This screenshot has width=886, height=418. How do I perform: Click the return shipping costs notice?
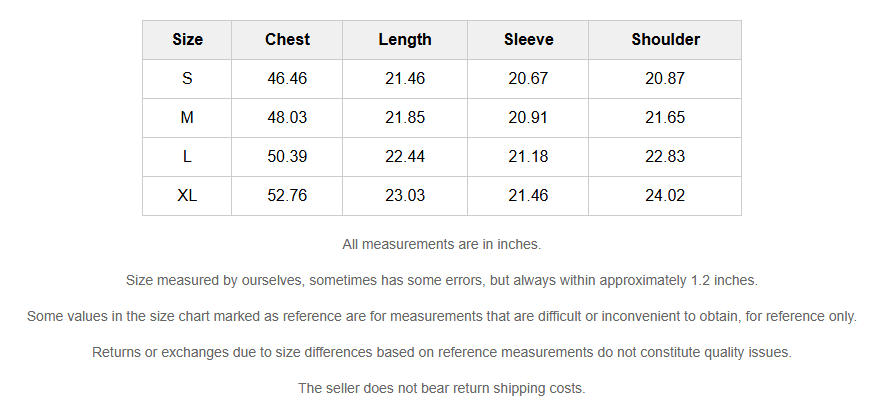[x=441, y=389]
